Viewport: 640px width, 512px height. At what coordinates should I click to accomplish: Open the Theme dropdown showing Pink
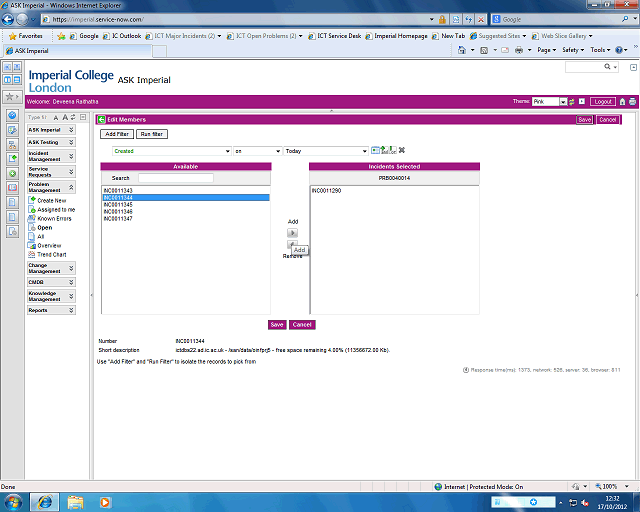pos(562,102)
